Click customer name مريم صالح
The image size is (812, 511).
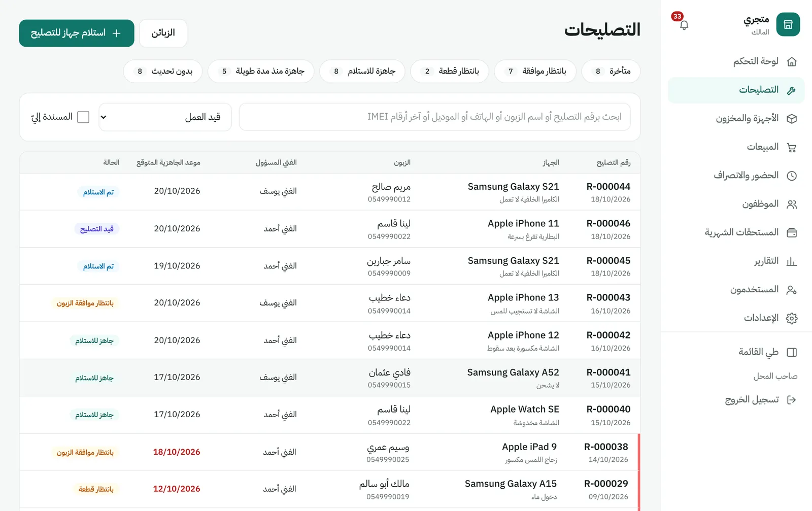(391, 187)
